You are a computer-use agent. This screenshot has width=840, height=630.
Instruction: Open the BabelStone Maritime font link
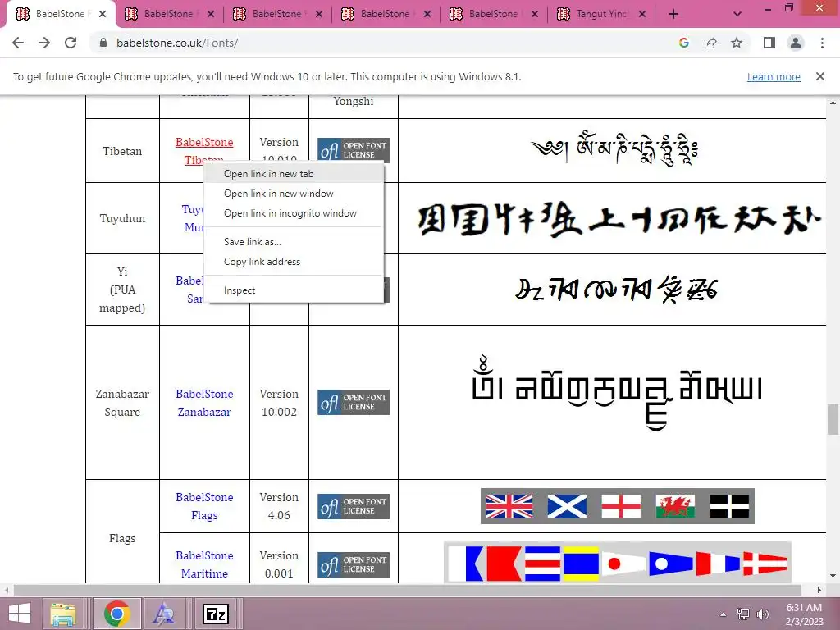tap(204, 564)
